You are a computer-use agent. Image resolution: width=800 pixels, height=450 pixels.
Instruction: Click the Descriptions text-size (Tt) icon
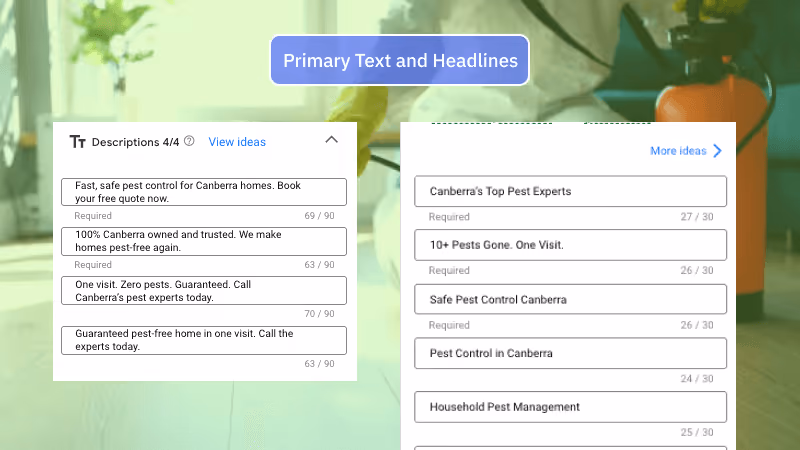(78, 141)
